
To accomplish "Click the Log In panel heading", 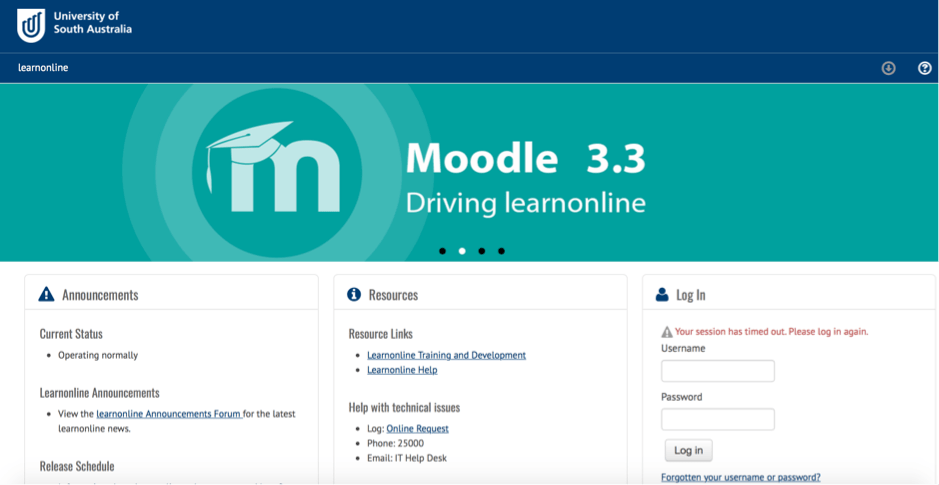I will tap(691, 295).
